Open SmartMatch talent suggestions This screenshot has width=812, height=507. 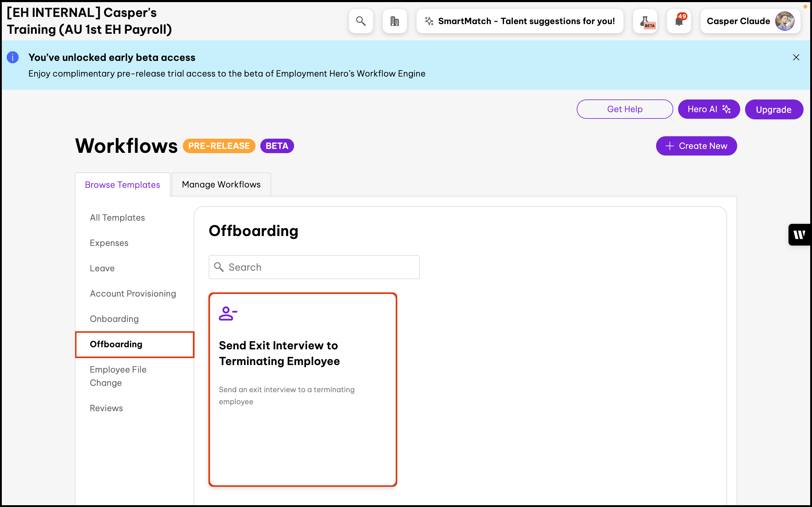(x=520, y=21)
